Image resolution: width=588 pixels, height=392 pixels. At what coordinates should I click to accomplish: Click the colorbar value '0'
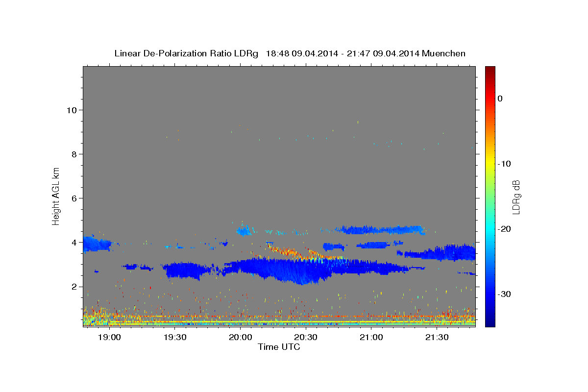pos(500,98)
